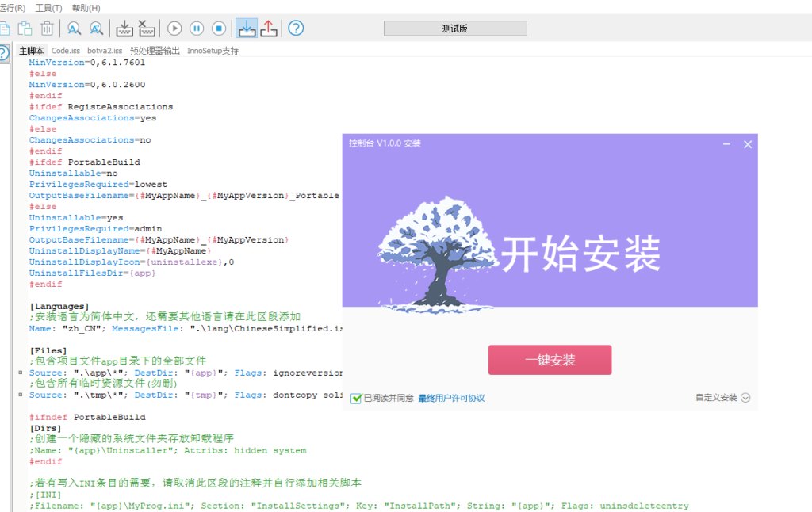Click the 测试版 bar at the top
This screenshot has width=812, height=512.
click(455, 29)
